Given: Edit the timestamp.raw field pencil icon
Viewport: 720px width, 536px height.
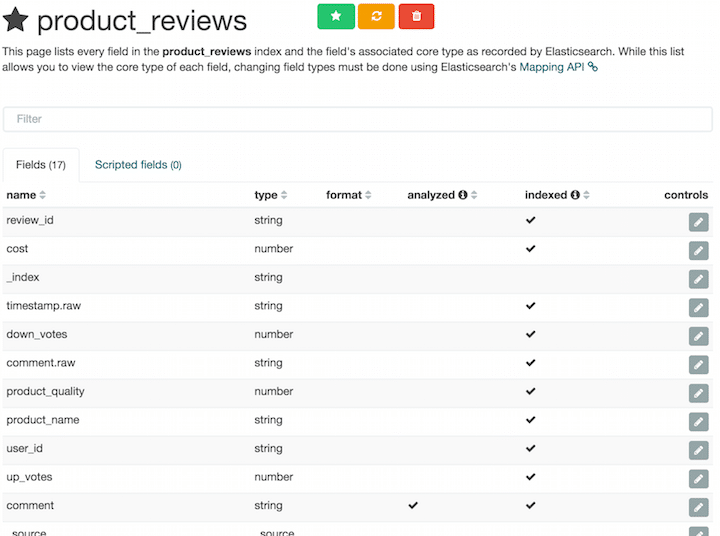Looking at the screenshot, I should pos(698,308).
